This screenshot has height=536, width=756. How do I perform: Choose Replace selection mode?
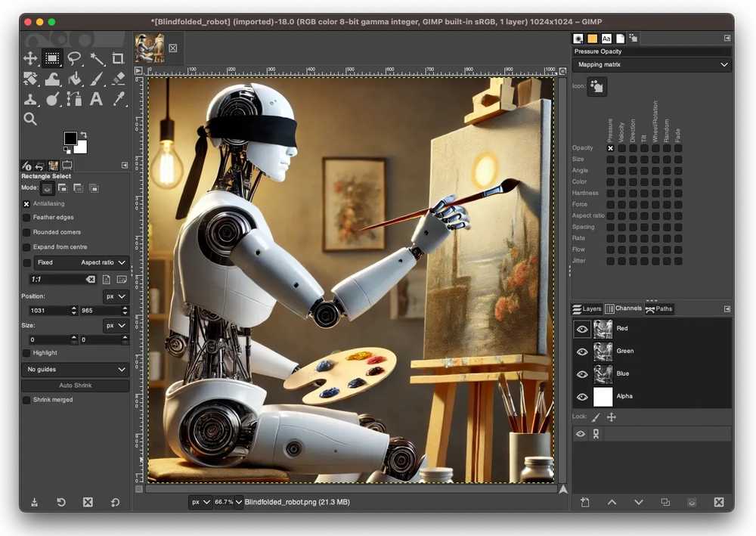point(47,188)
